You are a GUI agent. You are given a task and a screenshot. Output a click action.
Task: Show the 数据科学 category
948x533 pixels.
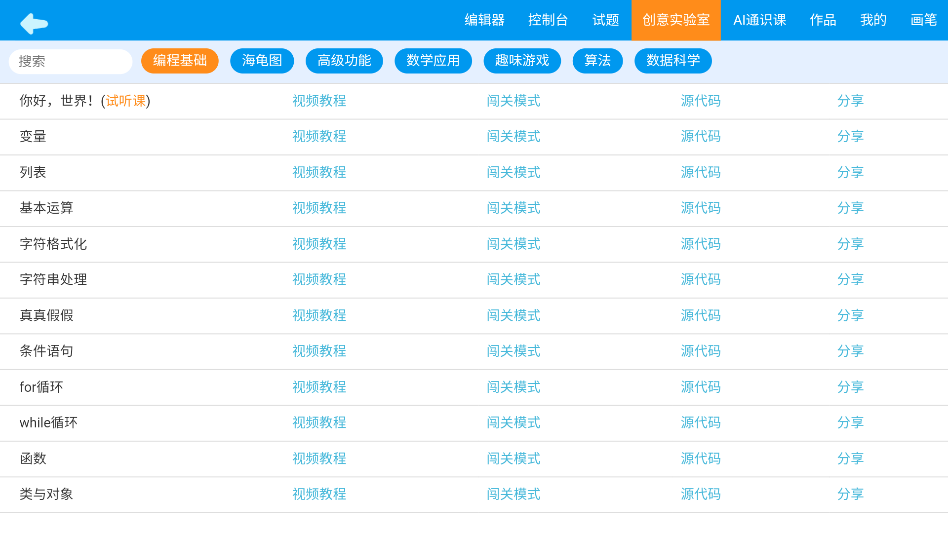tap(673, 61)
